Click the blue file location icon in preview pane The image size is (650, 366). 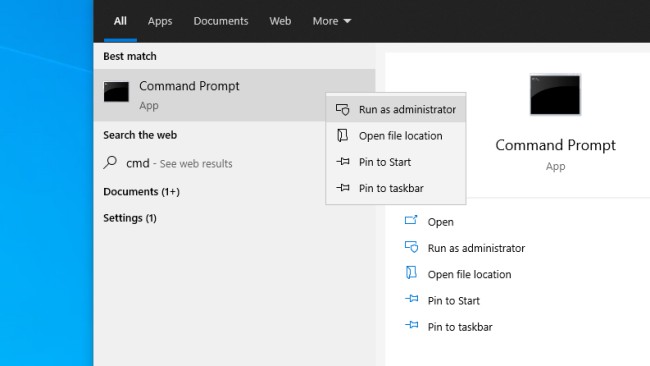[x=411, y=273]
